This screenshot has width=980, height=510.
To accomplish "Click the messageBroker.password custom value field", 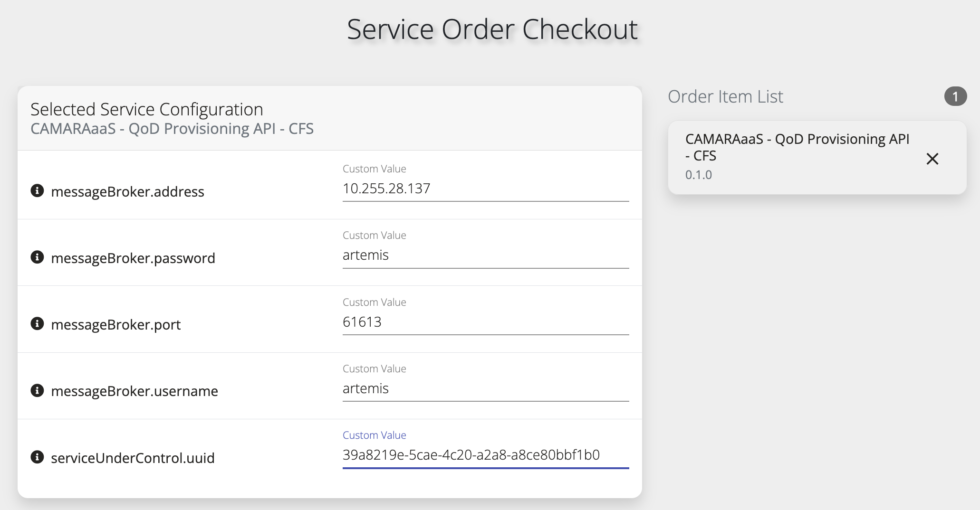I will point(485,255).
